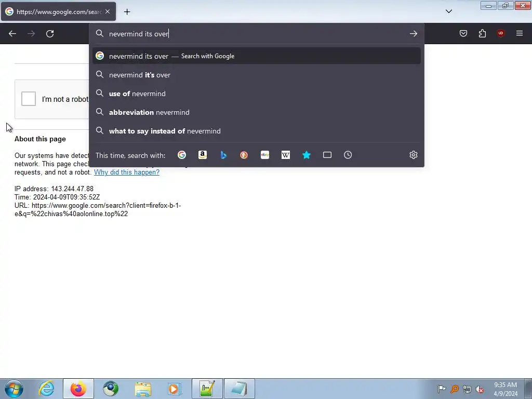
Task: Open Action Center flag in tray
Action: coord(442,389)
